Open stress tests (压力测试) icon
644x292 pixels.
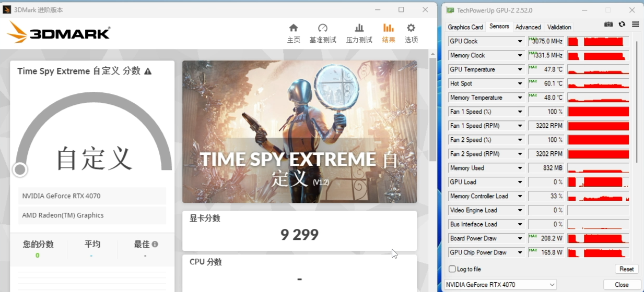pyautogui.click(x=359, y=28)
